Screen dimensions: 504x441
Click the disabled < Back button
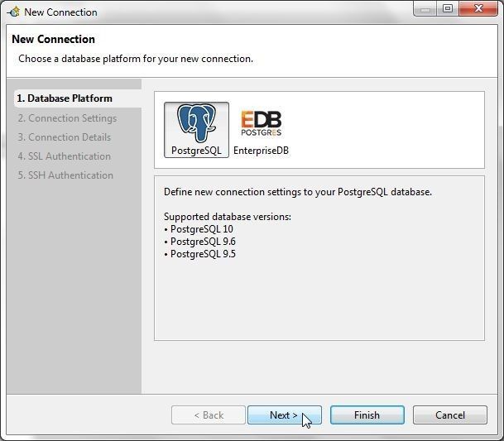coord(209,415)
